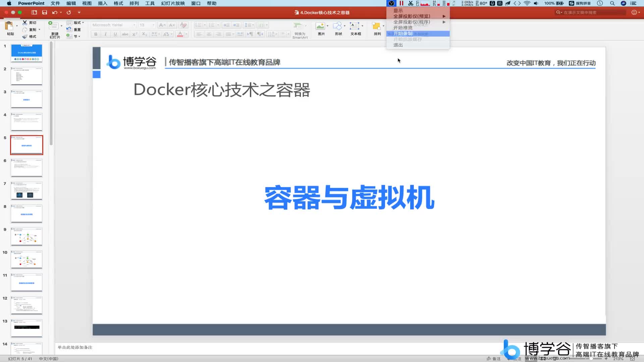
Task: Select 开始录制 in OBS menu
Action: [x=418, y=34]
